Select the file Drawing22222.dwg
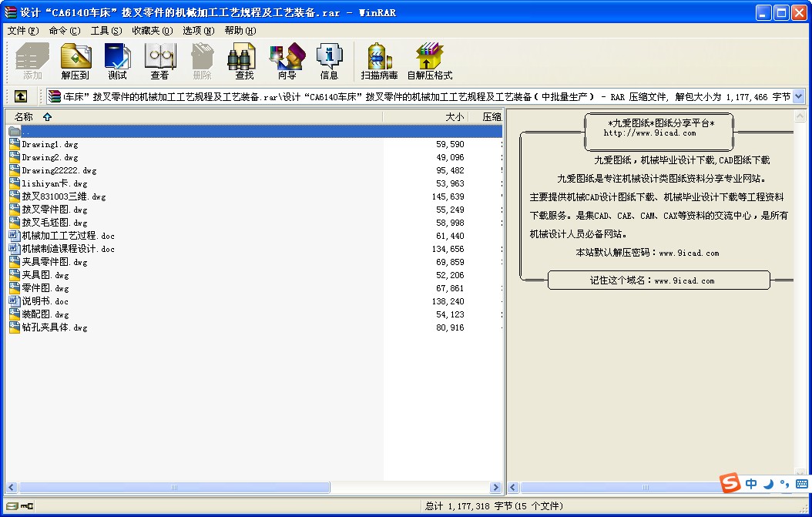This screenshot has width=812, height=517. (x=59, y=170)
